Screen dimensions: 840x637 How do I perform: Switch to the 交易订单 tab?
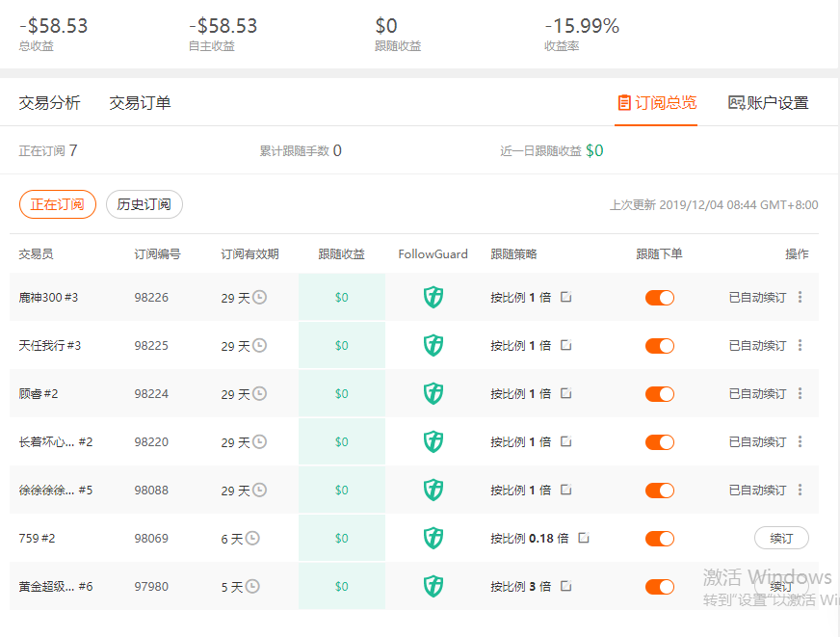[x=140, y=102]
